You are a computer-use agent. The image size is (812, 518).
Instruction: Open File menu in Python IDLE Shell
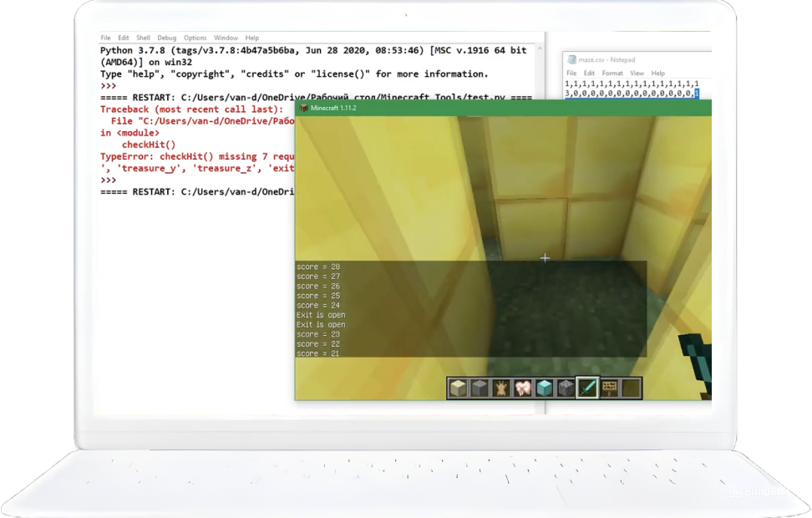click(105, 38)
